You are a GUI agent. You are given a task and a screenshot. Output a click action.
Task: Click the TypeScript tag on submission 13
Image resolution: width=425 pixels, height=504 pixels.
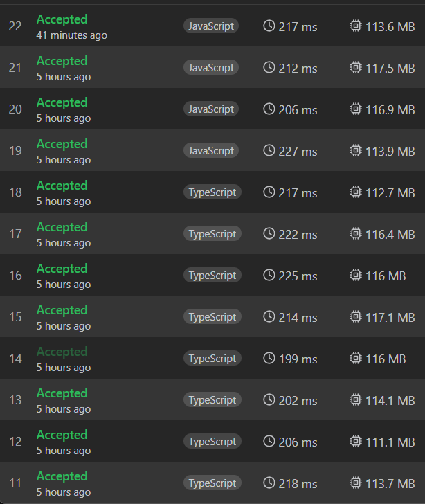tap(212, 400)
